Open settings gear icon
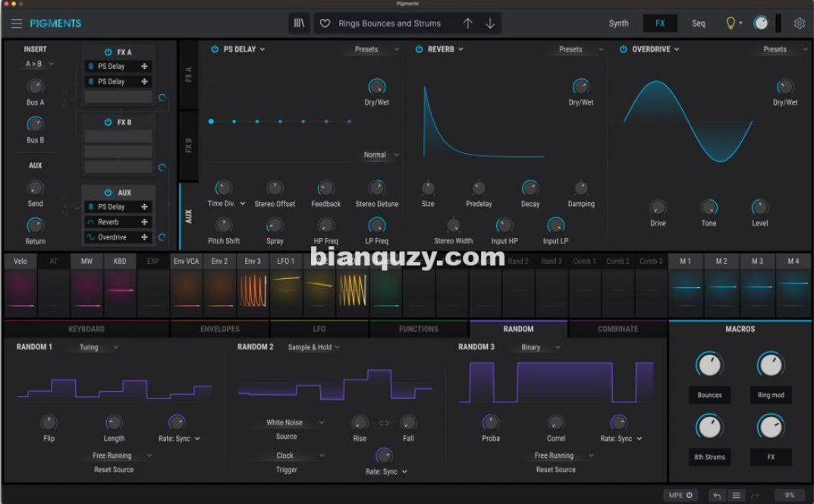The width and height of the screenshot is (814, 504). (x=799, y=23)
